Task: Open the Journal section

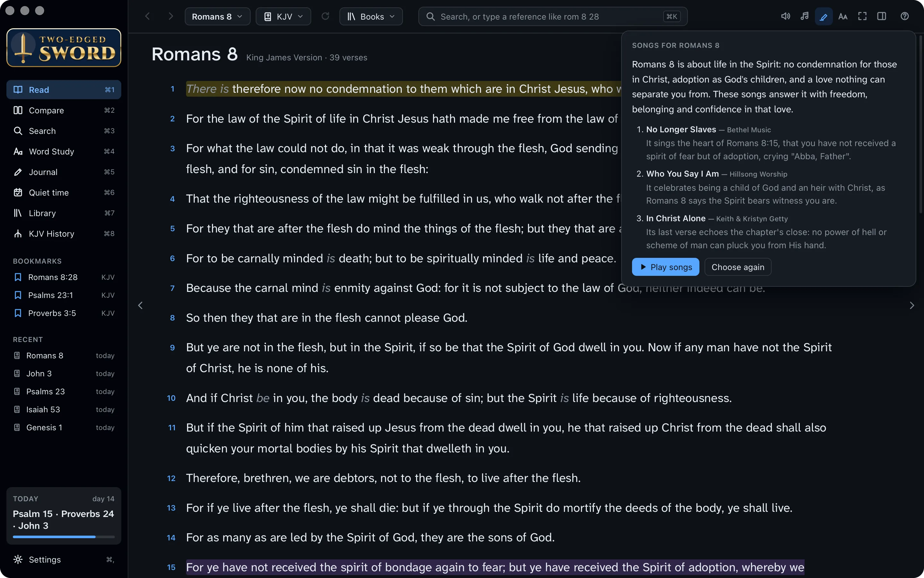Action: [x=64, y=172]
